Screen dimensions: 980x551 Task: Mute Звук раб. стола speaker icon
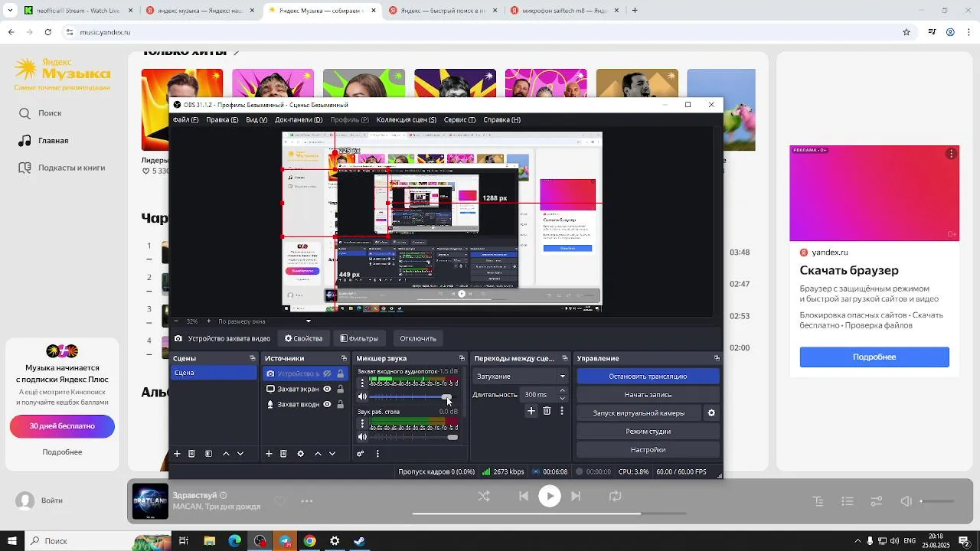point(363,437)
